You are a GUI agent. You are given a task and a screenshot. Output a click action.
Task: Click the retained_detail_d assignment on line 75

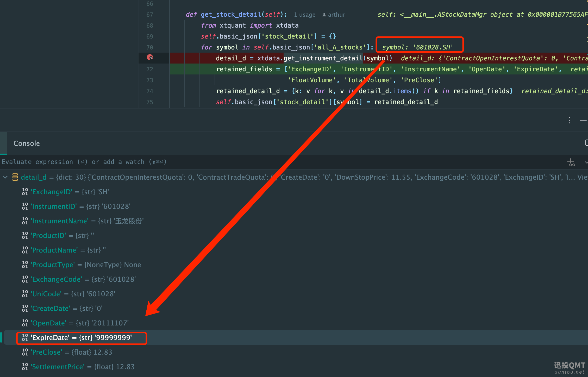[x=406, y=102]
